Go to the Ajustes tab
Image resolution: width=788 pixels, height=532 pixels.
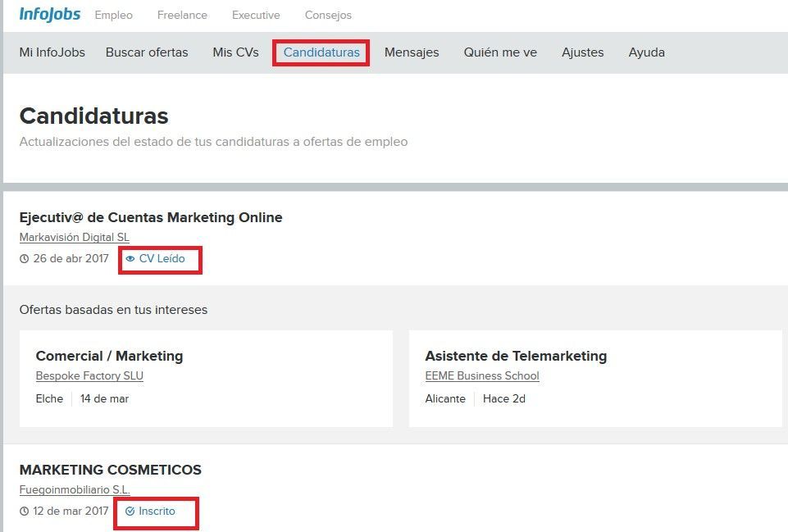pos(582,52)
